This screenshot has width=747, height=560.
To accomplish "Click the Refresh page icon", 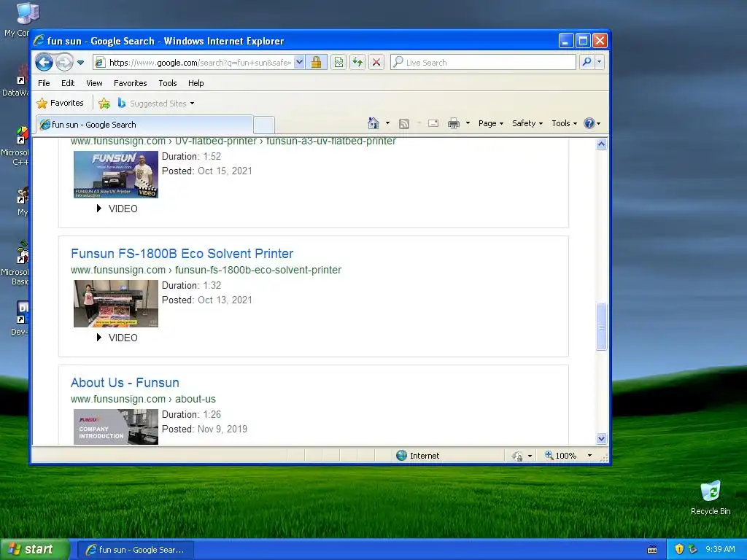I will (357, 63).
